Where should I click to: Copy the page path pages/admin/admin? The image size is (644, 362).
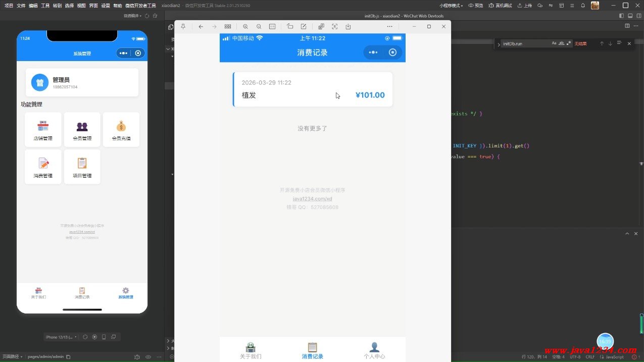(69, 356)
